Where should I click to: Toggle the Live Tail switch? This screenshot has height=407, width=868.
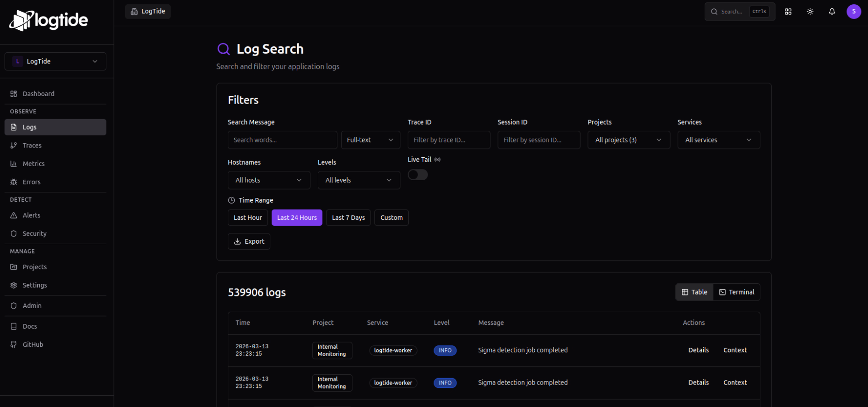418,175
